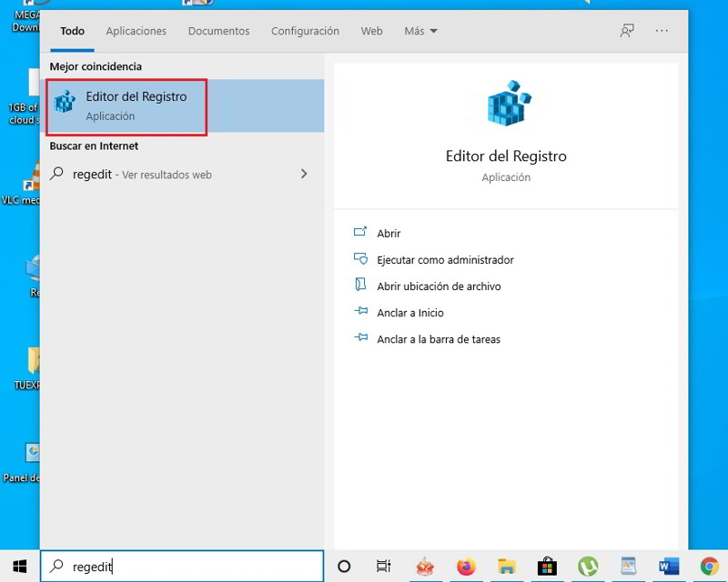Launch Firefox from the taskbar

[x=467, y=567]
